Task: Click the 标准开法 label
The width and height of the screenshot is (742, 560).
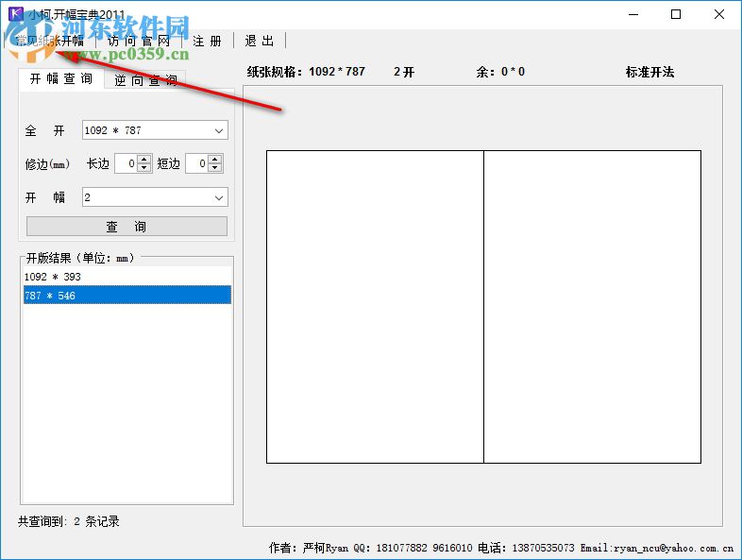Action: point(649,72)
